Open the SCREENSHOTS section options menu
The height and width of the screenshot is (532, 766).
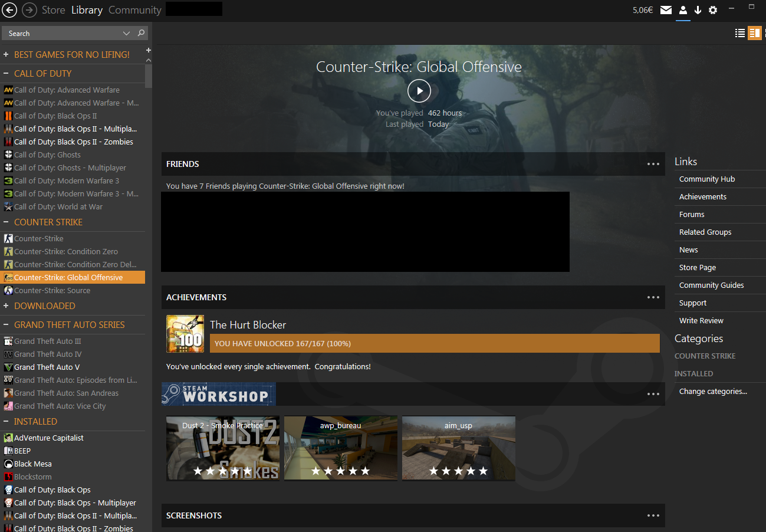tap(653, 515)
